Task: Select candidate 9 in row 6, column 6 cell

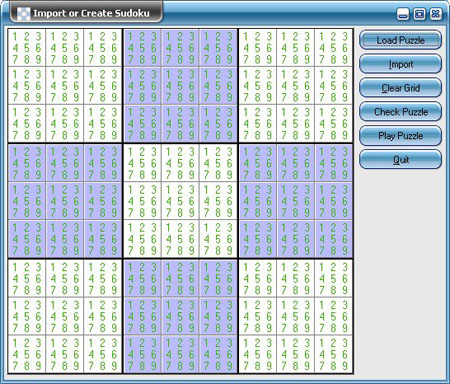Action: [x=230, y=250]
